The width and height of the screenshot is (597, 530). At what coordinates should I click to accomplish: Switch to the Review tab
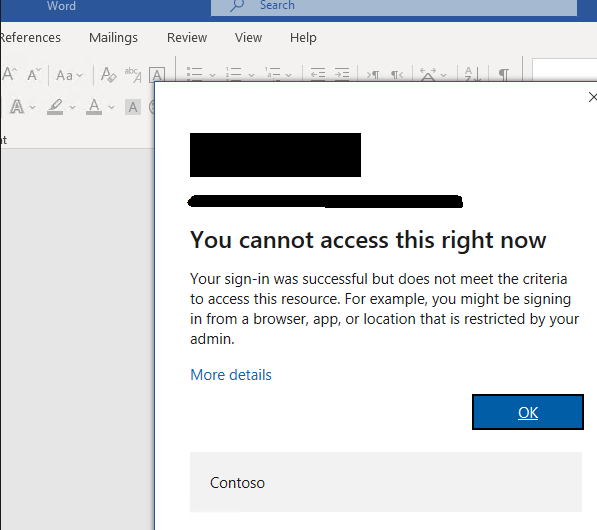187,38
